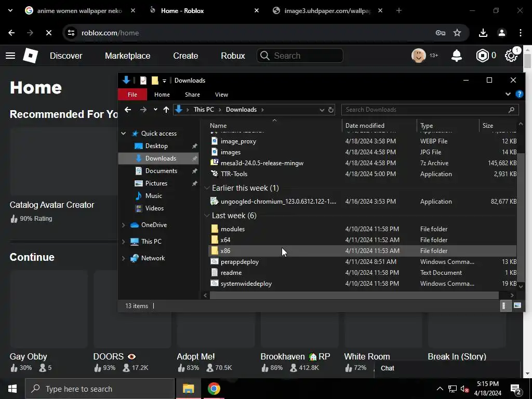Click the Windows taskbar search box
This screenshot has height=399, width=532.
tap(100, 389)
